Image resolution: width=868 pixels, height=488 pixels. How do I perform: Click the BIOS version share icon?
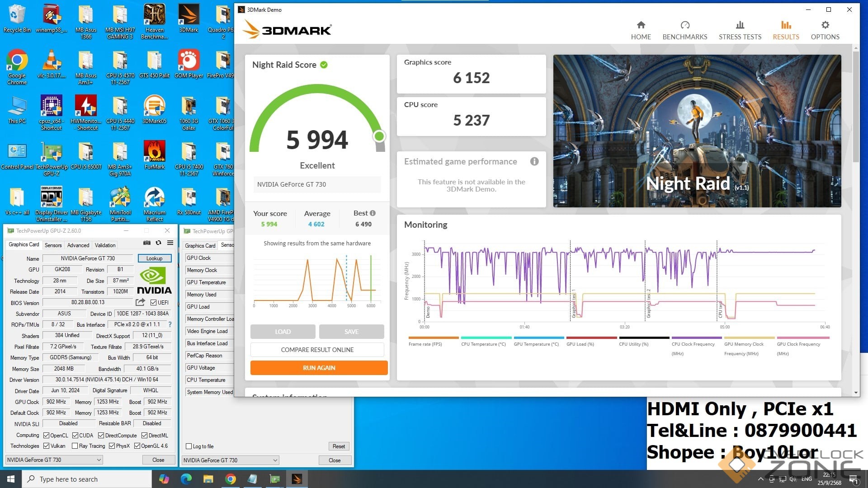click(x=140, y=302)
